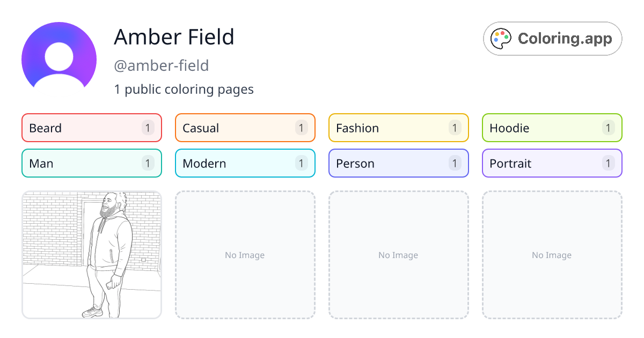The height and width of the screenshot is (338, 644).
Task: Click the count badge on Portrait tag
Action: click(609, 163)
